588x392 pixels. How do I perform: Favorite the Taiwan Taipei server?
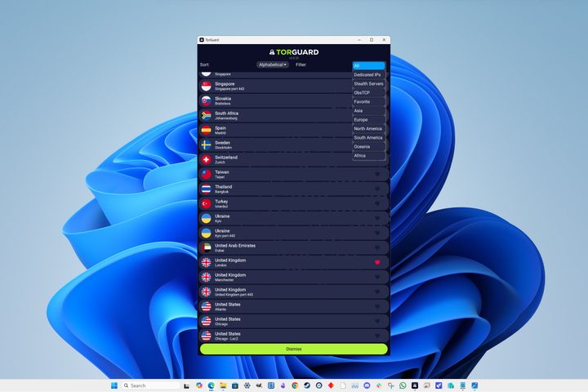(377, 175)
